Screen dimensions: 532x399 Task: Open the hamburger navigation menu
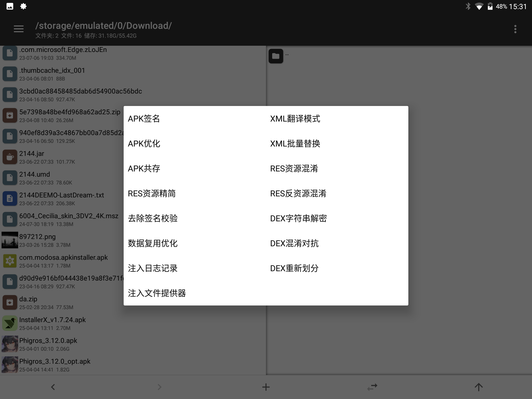point(19,29)
